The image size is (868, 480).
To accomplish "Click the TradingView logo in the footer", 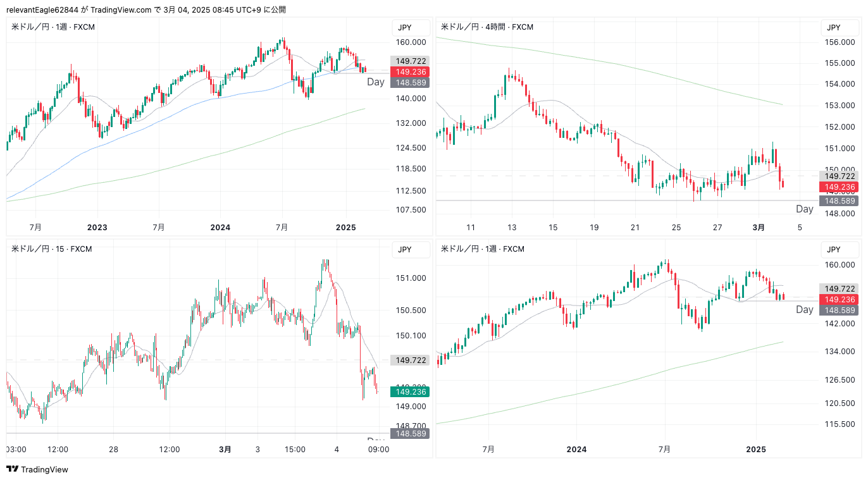I will [x=37, y=469].
